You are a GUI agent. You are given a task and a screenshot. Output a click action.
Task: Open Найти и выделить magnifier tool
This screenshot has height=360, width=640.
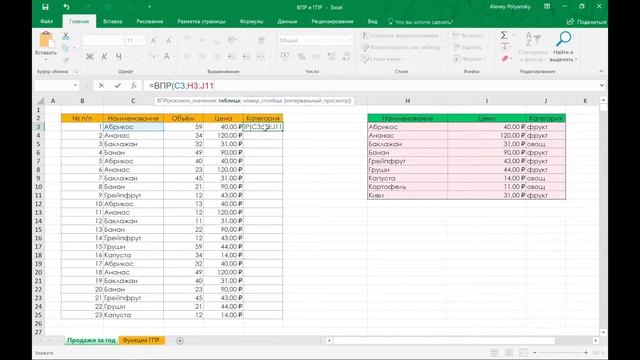[563, 47]
